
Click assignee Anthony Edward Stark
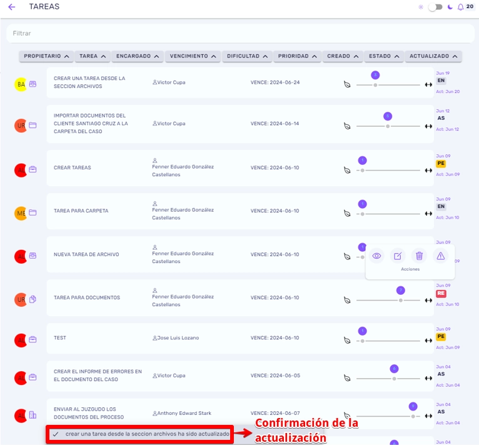pyautogui.click(x=182, y=413)
